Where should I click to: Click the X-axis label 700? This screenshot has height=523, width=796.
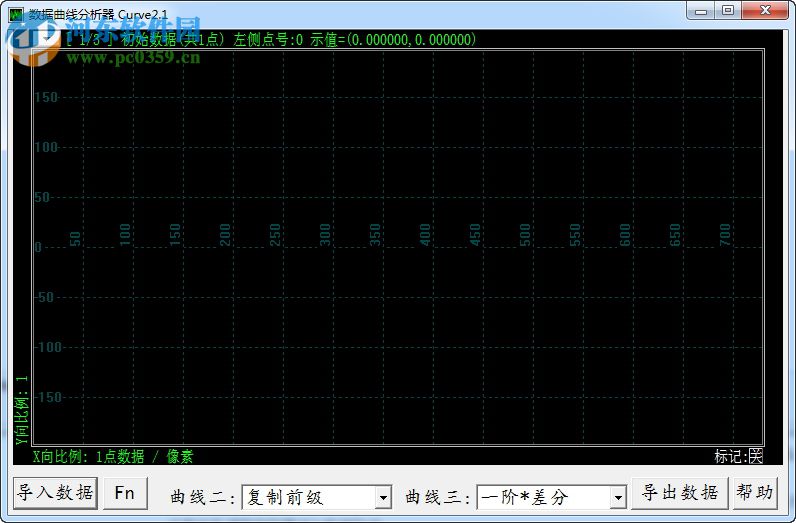tap(725, 235)
